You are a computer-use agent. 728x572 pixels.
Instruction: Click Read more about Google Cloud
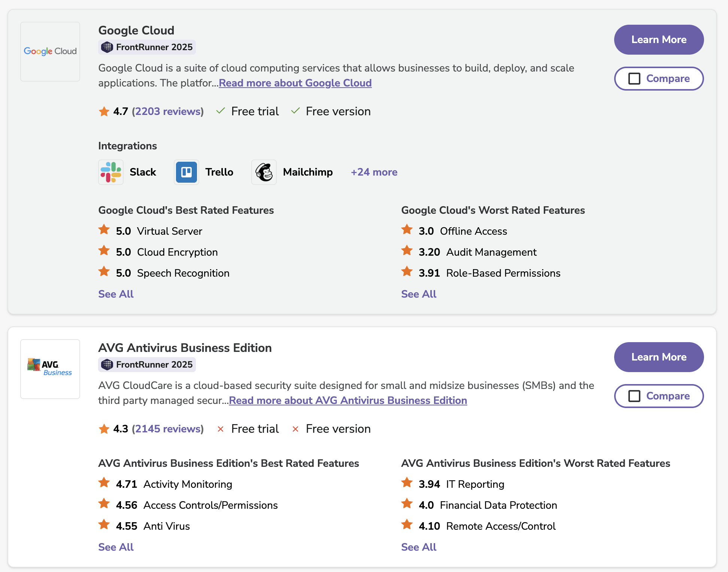[x=295, y=83]
